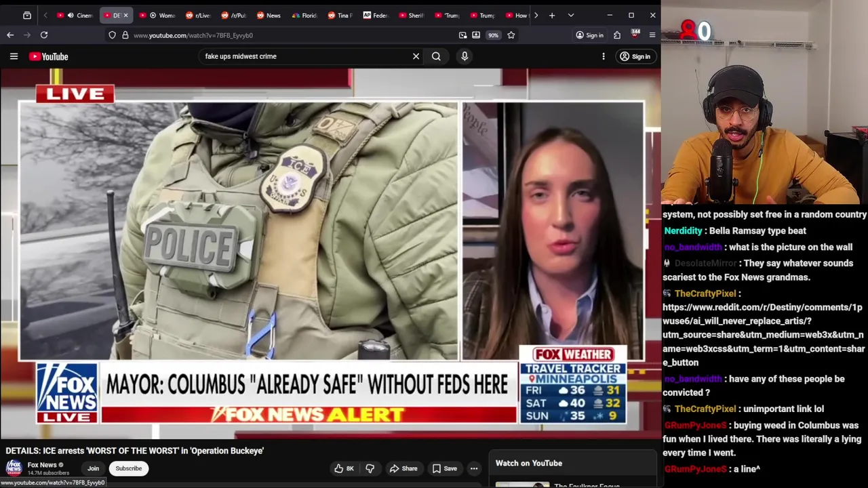Open TheCraftyPixel's reddit link in chat

[763, 335]
